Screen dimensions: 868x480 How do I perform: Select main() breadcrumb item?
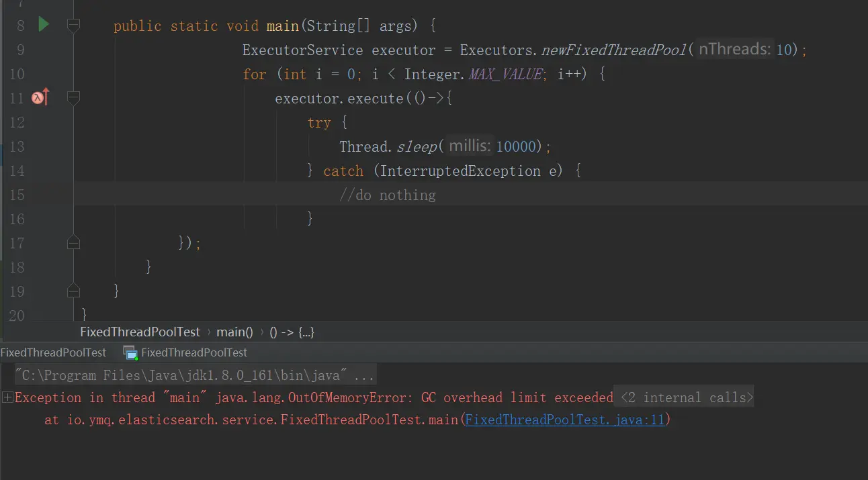234,332
